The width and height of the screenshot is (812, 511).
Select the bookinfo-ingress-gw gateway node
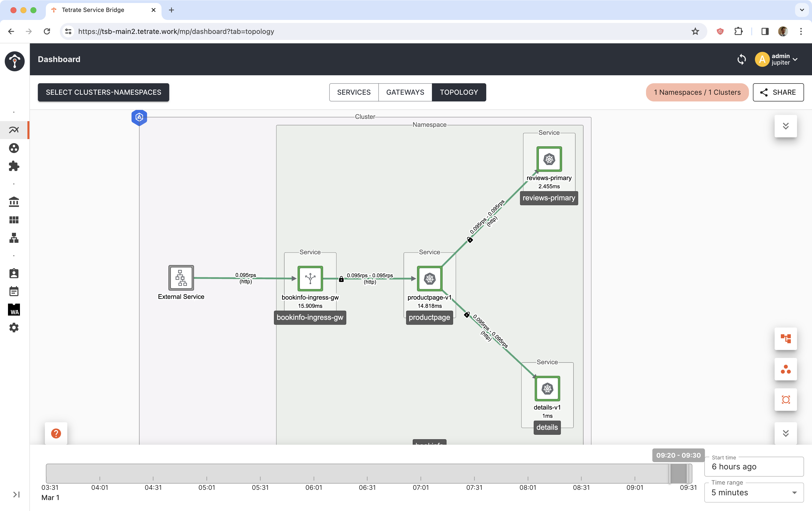coord(310,279)
